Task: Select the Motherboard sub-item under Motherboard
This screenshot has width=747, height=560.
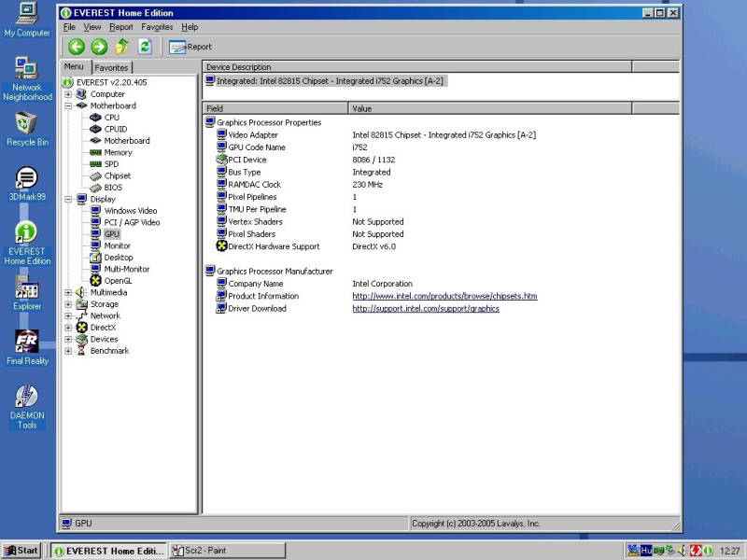Action: 127,141
